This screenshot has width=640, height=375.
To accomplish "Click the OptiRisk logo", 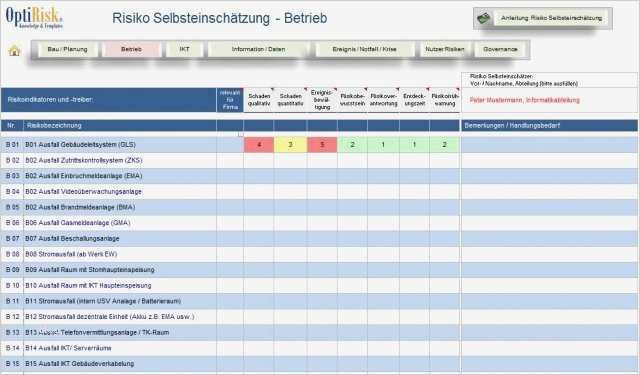I will click(34, 18).
